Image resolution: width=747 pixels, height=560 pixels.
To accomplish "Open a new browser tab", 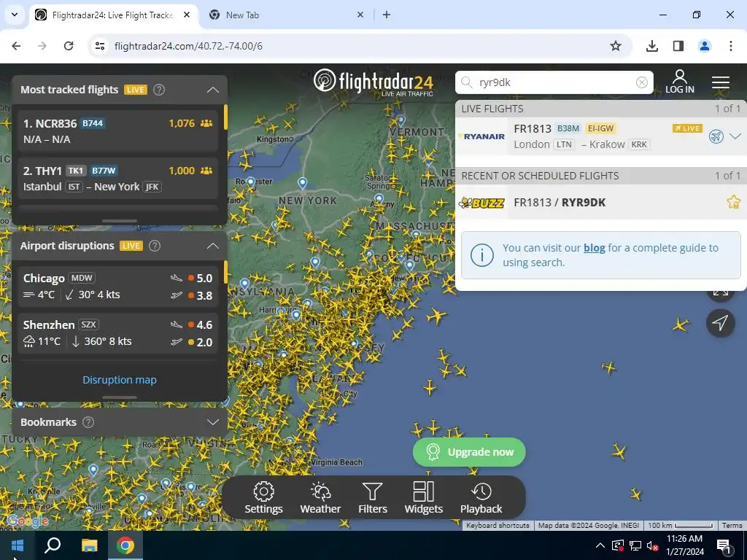I will point(387,15).
